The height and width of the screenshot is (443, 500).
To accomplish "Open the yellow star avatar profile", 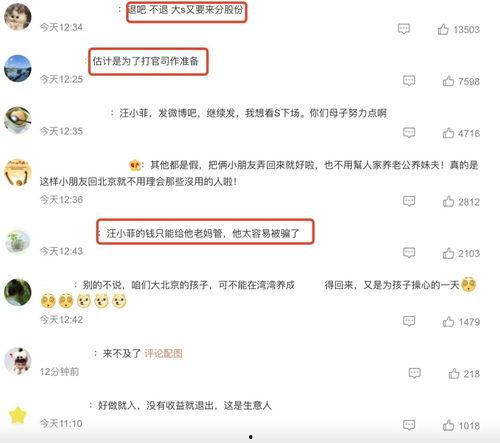I will pos(17,415).
